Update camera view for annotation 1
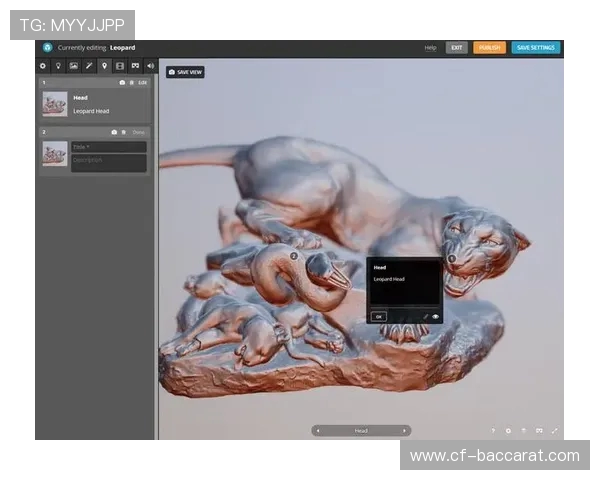 [122, 83]
